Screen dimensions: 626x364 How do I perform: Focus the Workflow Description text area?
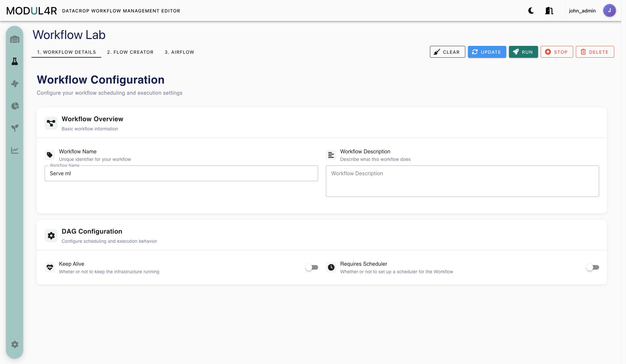coord(462,181)
